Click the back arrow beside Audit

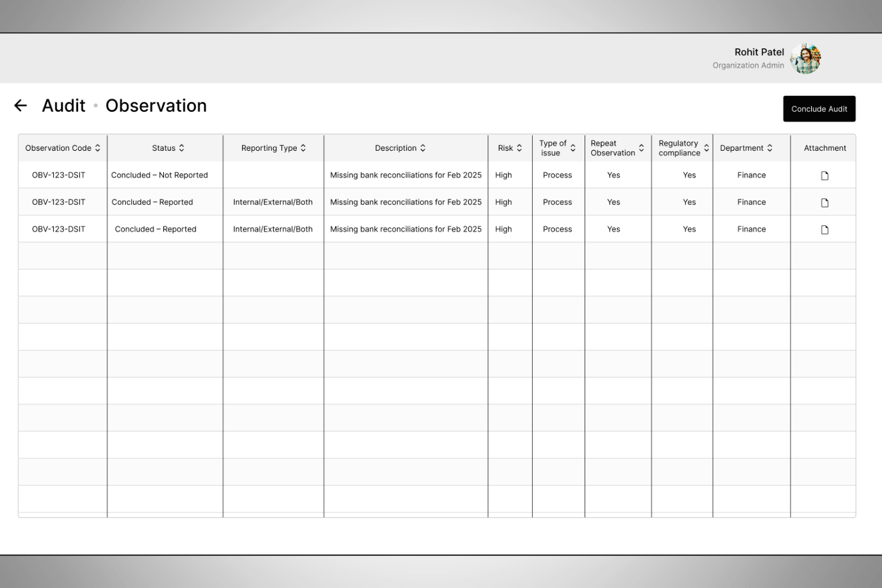(x=21, y=105)
